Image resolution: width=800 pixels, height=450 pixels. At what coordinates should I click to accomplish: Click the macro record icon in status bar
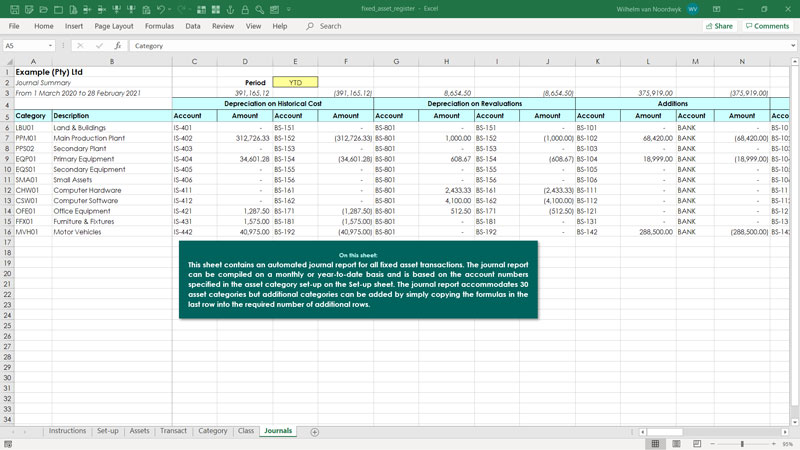8,444
